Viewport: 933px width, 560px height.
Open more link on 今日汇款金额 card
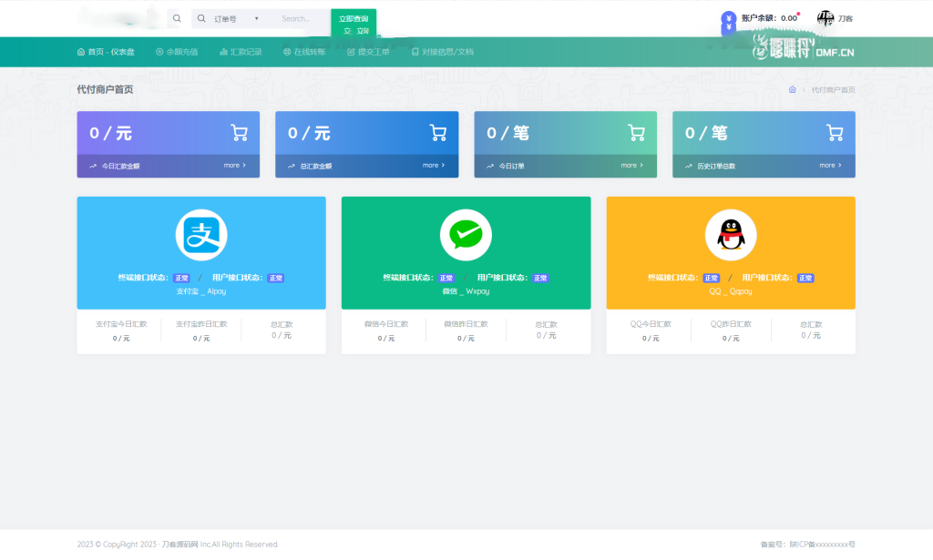[234, 165]
